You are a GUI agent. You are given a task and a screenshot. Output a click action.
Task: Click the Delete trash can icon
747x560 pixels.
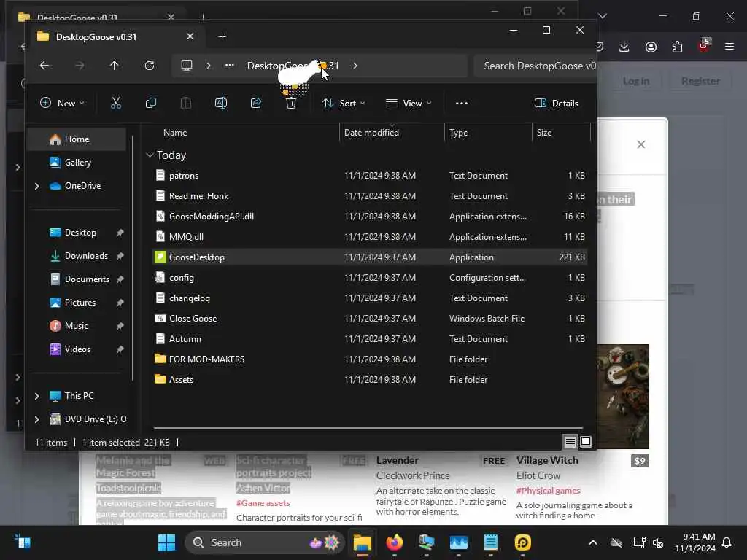[x=290, y=103]
